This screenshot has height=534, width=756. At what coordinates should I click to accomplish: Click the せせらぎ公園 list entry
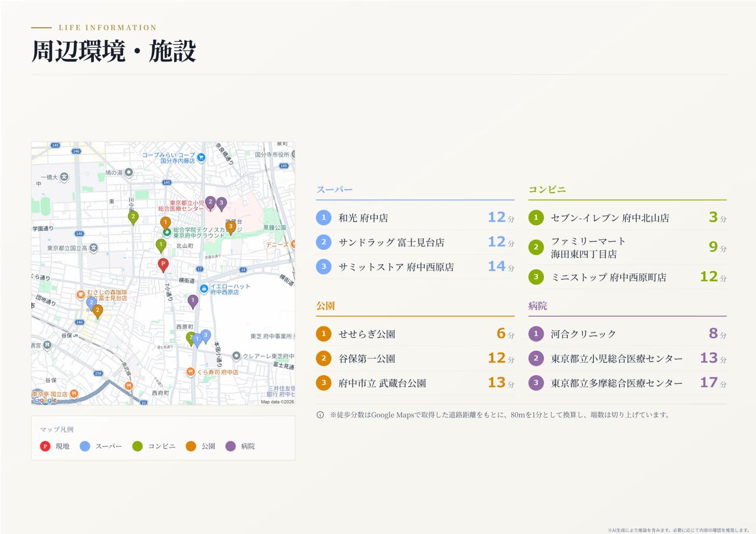[x=415, y=334]
